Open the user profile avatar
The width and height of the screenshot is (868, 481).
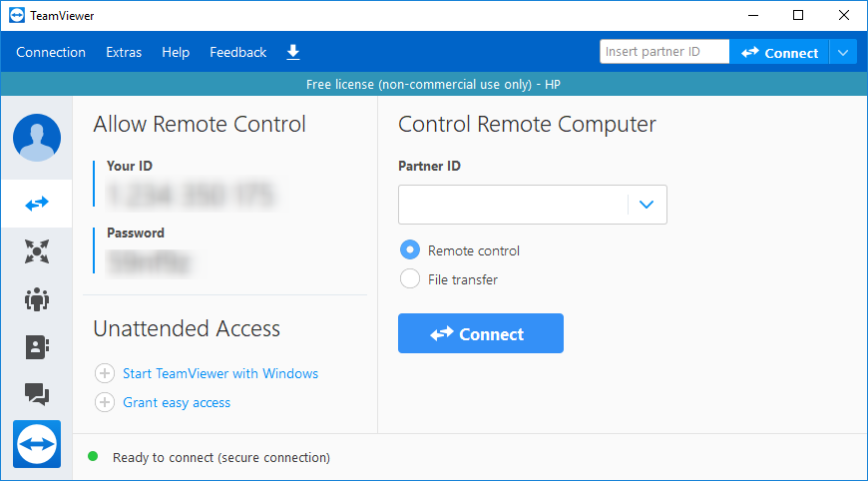tap(37, 138)
